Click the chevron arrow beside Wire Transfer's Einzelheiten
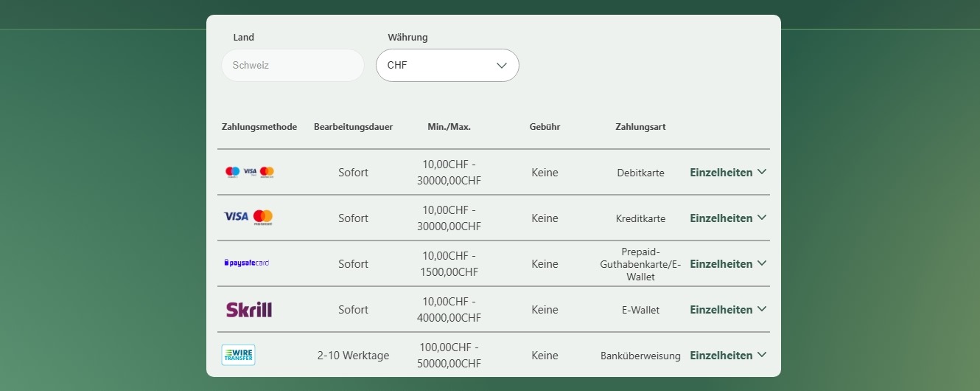This screenshot has width=980, height=391. pos(762,355)
